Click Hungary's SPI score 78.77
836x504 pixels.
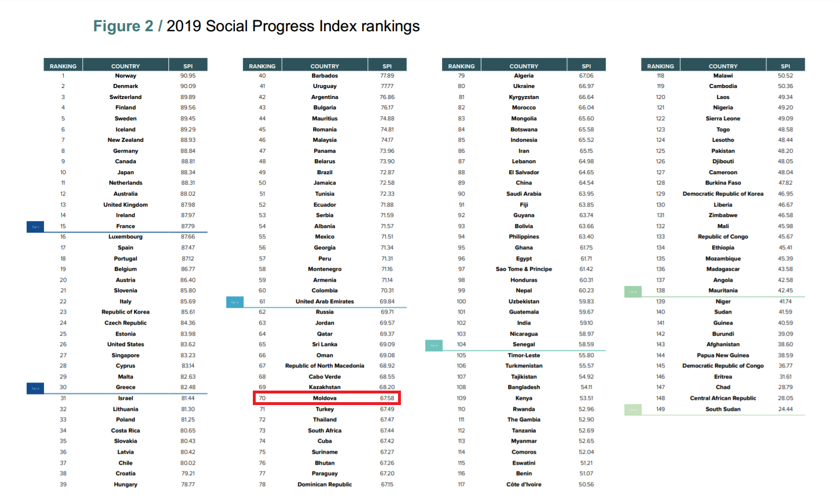pos(188,484)
